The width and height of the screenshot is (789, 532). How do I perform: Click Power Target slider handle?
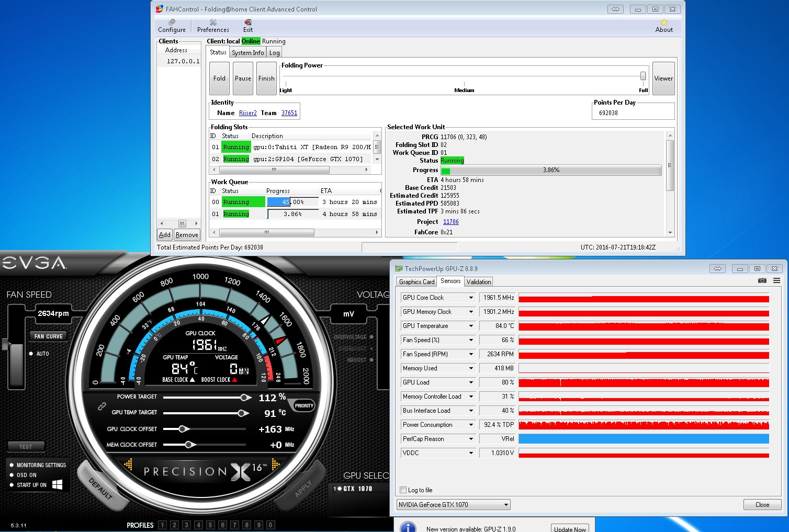click(x=244, y=398)
